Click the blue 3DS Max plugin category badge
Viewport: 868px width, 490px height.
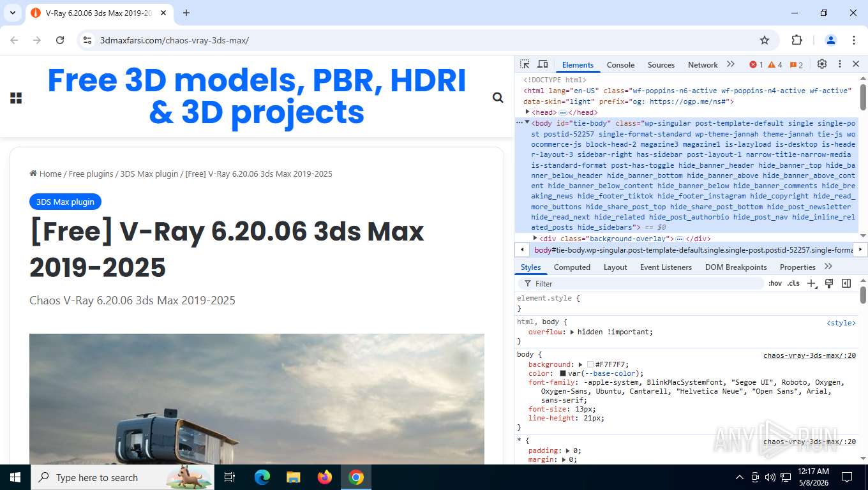point(65,202)
